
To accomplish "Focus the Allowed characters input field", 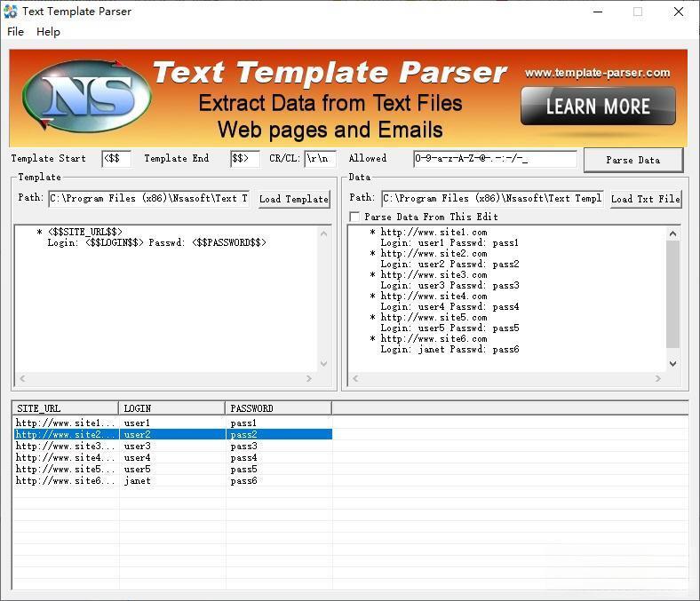I will click(x=495, y=158).
